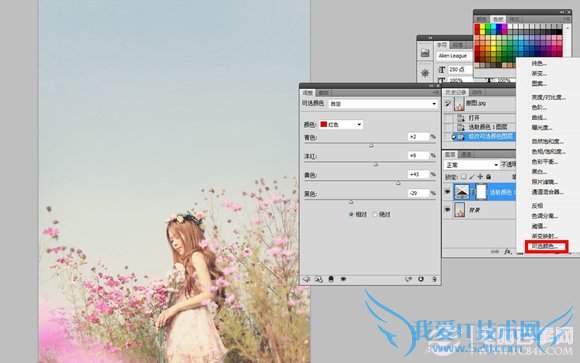Click the mask link chain icon on 选取颜色 layer
The image size is (580, 363).
[472, 192]
